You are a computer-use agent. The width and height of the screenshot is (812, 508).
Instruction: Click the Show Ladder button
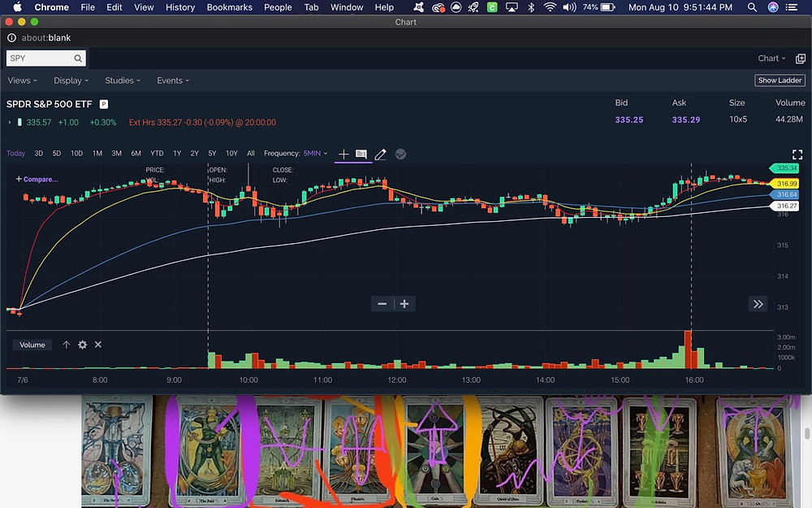tap(780, 80)
